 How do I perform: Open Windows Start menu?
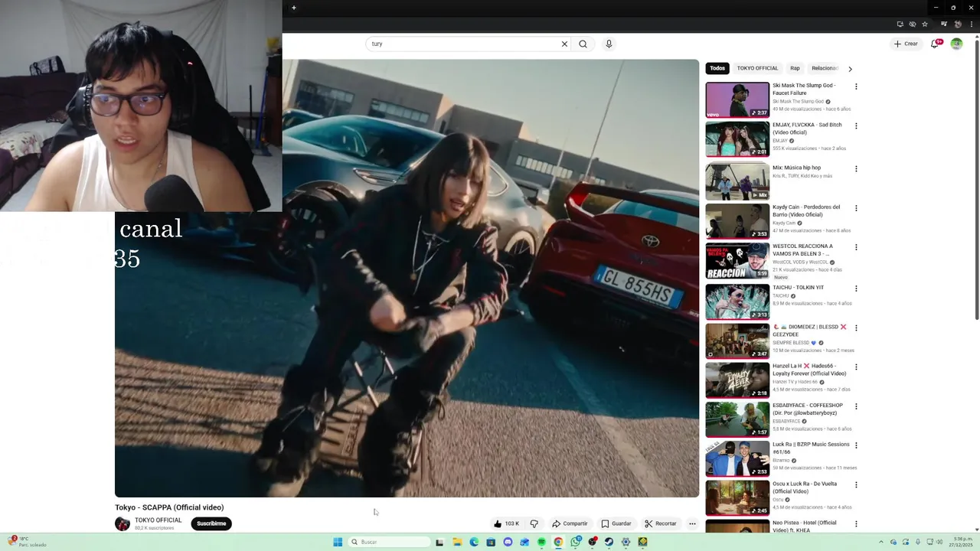click(x=338, y=542)
